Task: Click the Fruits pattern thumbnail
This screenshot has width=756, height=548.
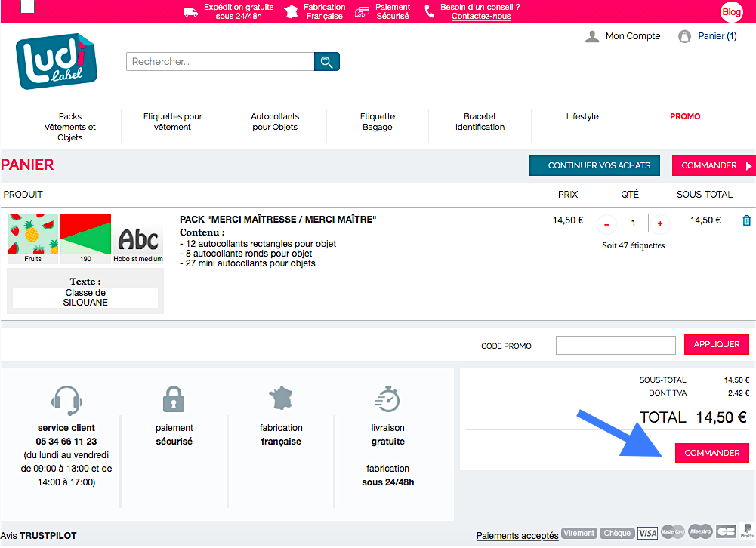Action: [x=32, y=238]
